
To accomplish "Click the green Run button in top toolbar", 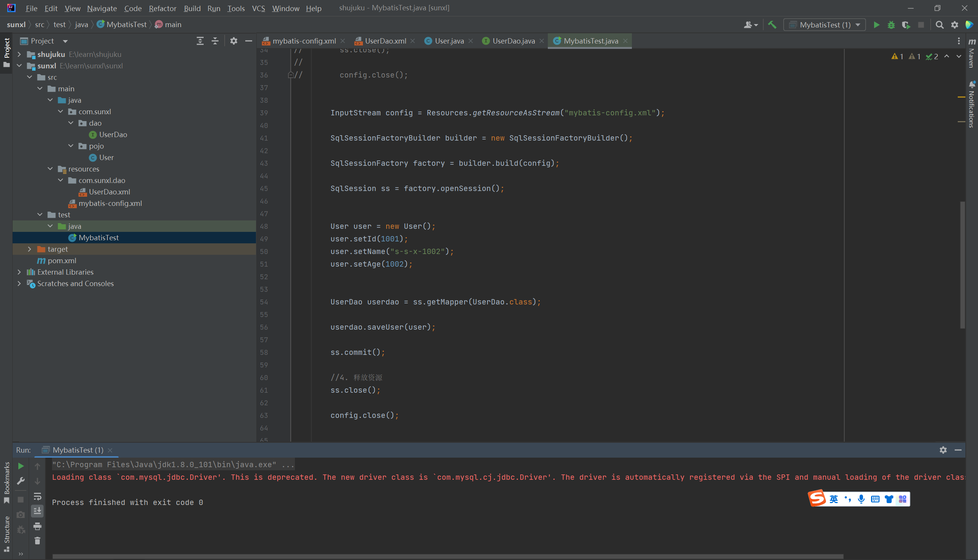I will pyautogui.click(x=876, y=25).
